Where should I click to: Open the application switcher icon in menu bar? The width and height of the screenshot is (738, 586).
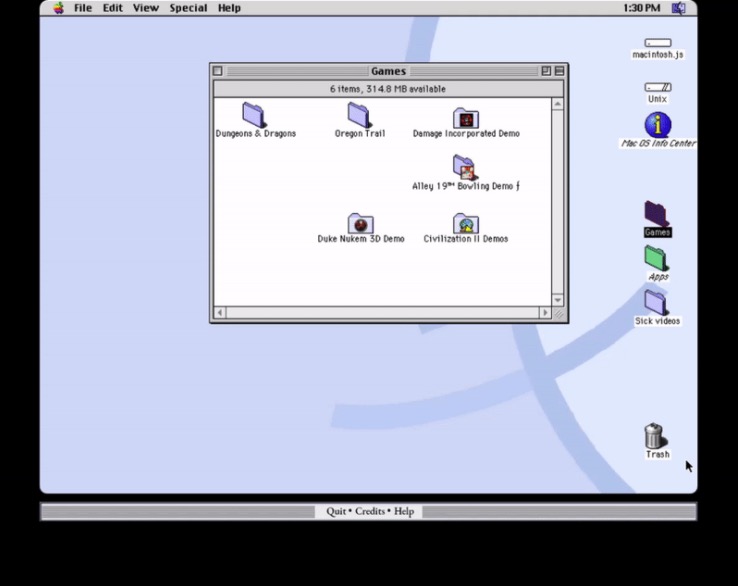coord(678,8)
